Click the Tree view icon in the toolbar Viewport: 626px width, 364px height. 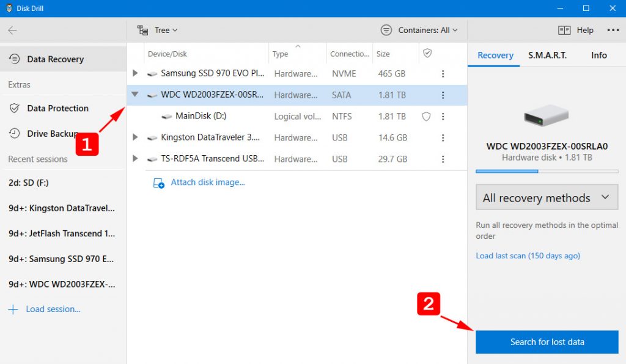(143, 29)
